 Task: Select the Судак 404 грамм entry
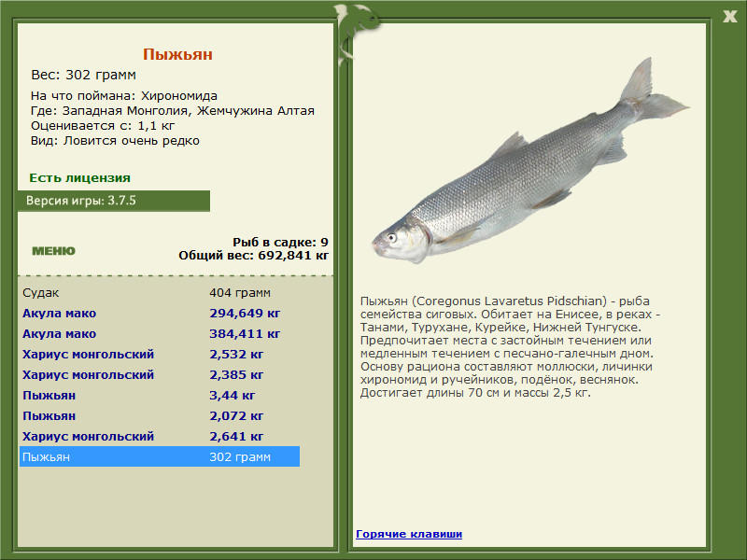click(160, 292)
